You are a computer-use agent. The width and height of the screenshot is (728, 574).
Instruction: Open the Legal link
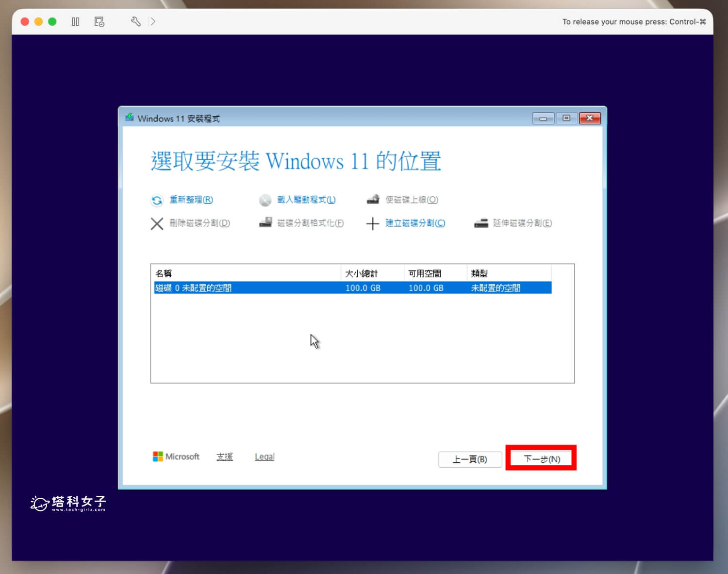point(265,456)
